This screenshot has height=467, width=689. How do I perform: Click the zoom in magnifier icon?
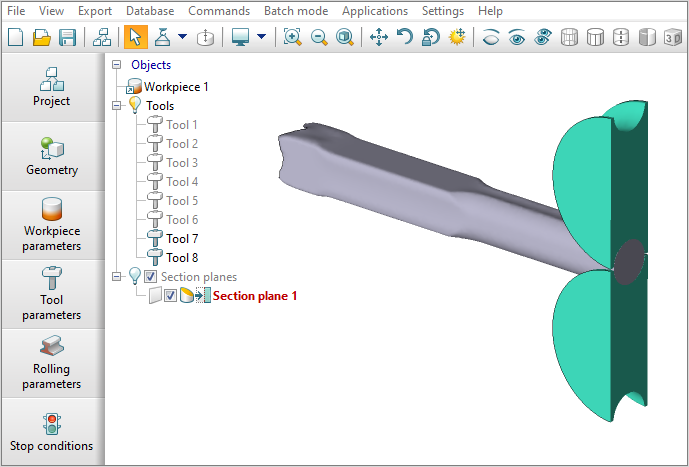(x=292, y=37)
